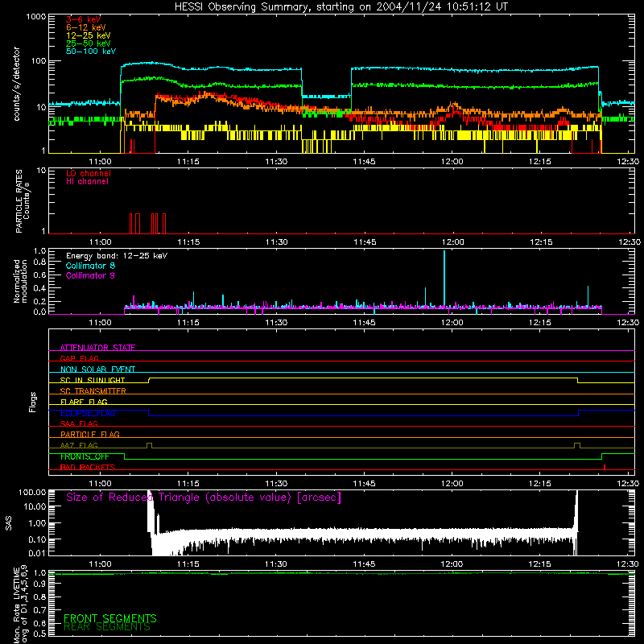Screen dimensions: 644x644
Task: Click the GAP FLAG label
Action: click(79, 358)
